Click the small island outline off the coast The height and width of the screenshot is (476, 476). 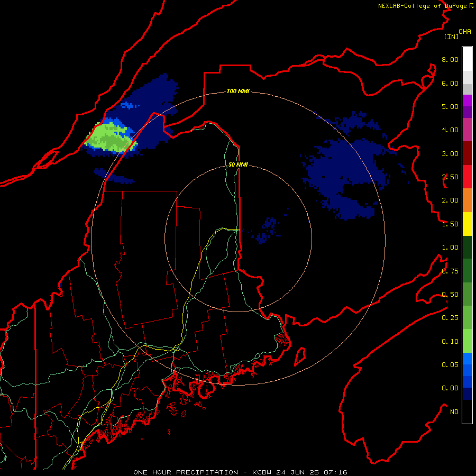(x=300, y=356)
